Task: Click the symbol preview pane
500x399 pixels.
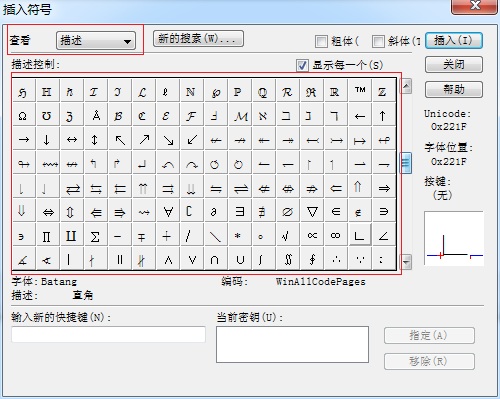Action: click(x=454, y=238)
